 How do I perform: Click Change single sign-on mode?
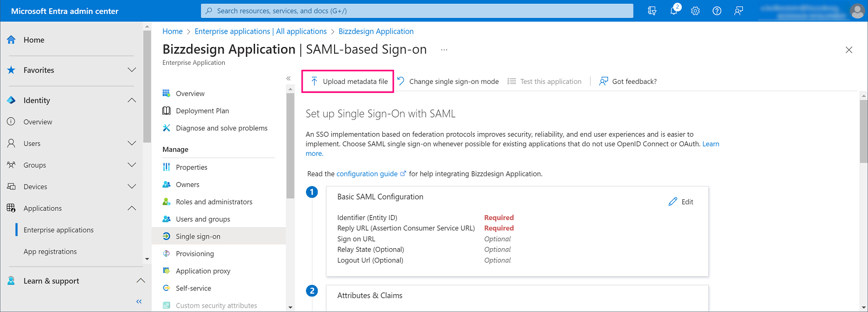pyautogui.click(x=448, y=82)
